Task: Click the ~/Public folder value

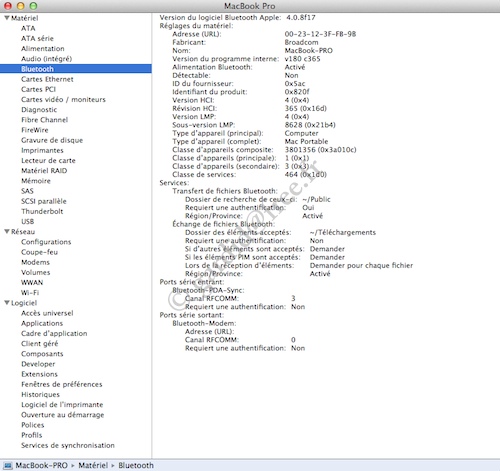Action: (x=316, y=199)
